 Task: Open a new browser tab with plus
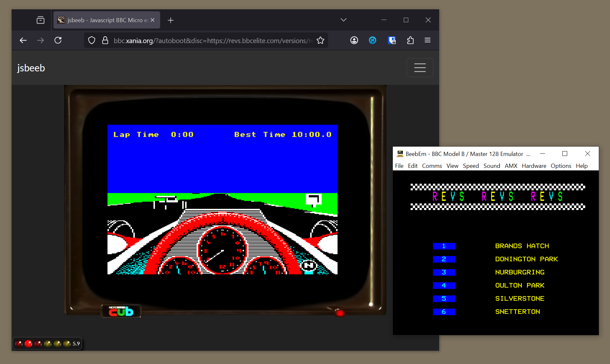(171, 20)
